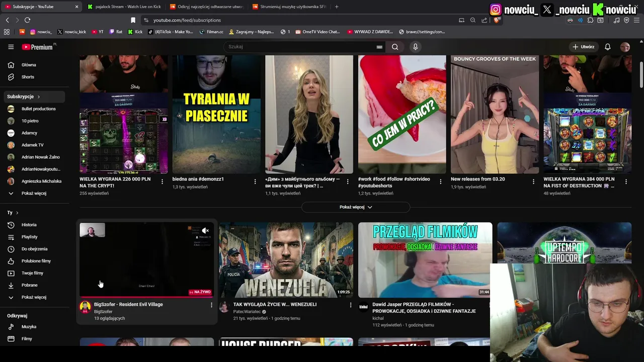The height and width of the screenshot is (362, 644).
Task: Open options for BigSzofer Resident Evil Village video
Action: point(211,305)
